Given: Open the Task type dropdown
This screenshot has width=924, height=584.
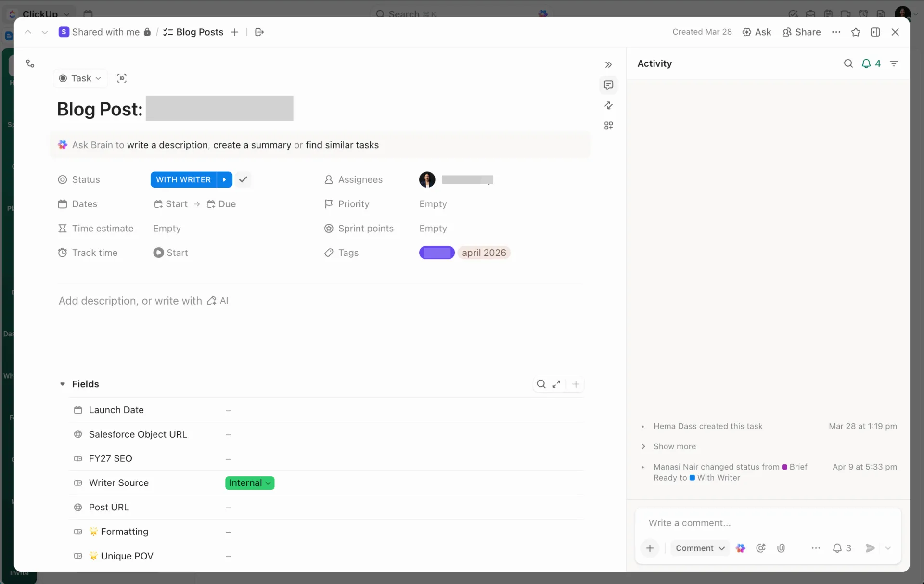Looking at the screenshot, I should 80,78.
